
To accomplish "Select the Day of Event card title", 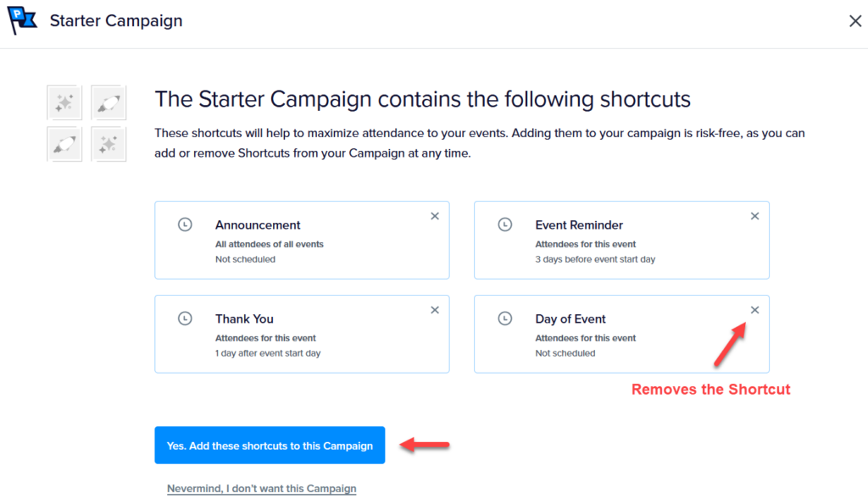I will click(x=570, y=319).
